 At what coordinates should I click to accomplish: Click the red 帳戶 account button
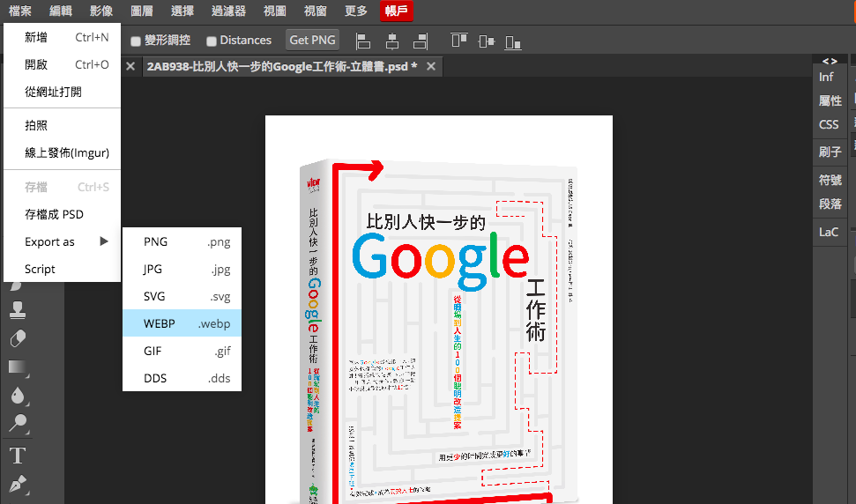pos(397,11)
